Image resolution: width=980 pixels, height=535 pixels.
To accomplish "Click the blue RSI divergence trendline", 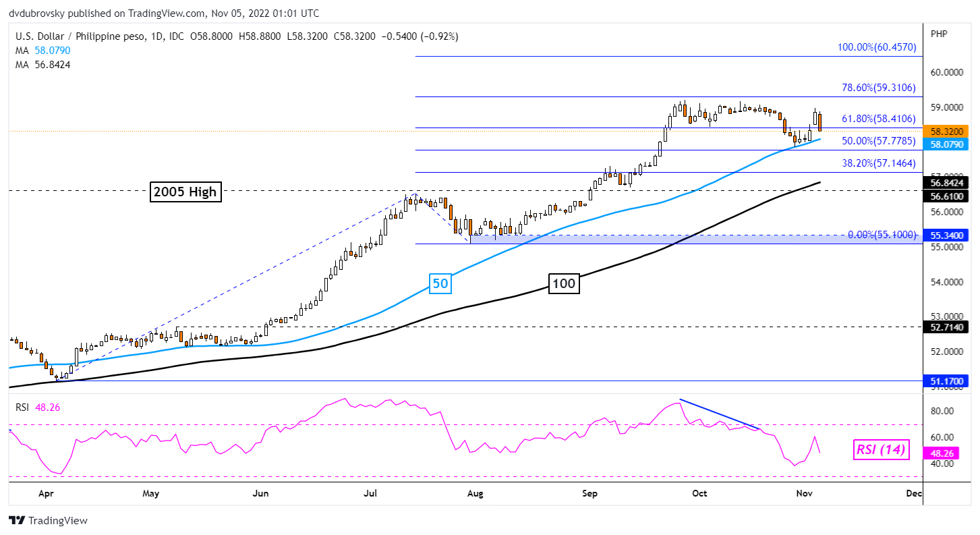I will point(720,414).
